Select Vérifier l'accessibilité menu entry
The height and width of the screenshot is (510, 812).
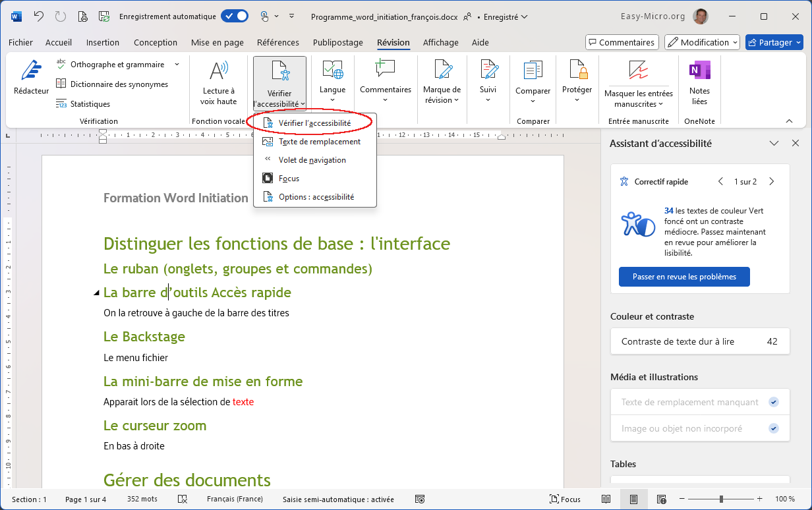315,123
